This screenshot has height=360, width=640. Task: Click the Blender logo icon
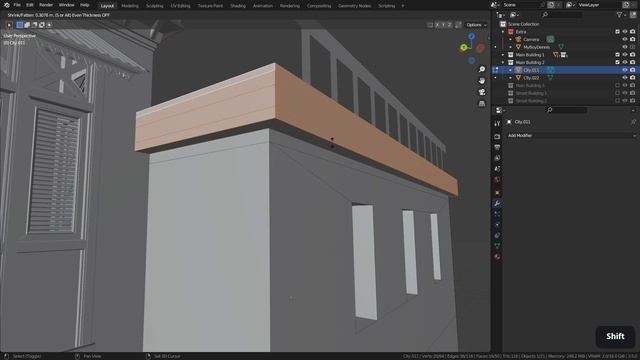pos(7,5)
